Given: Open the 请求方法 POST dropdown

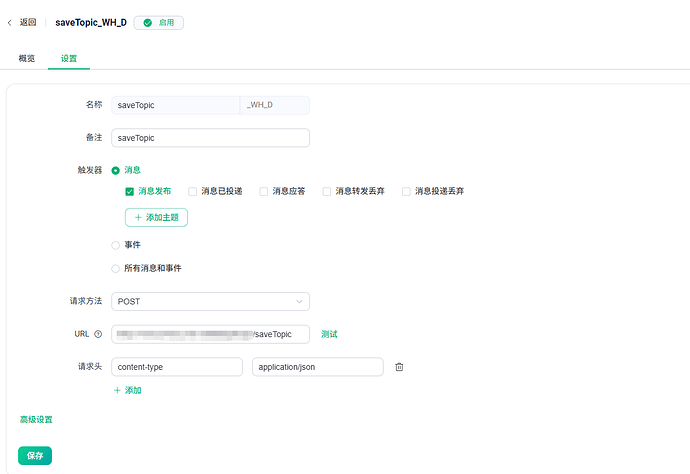Looking at the screenshot, I should pyautogui.click(x=210, y=301).
